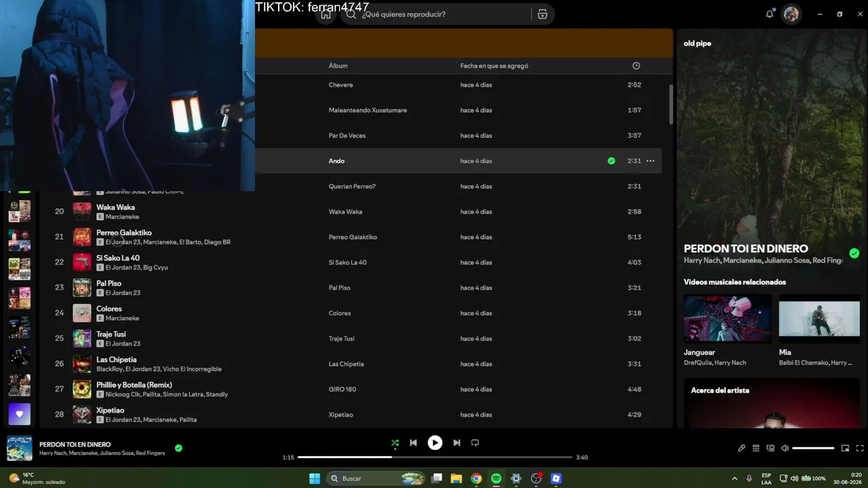This screenshot has height=488, width=868.
Task: Toggle shuffle playback
Action: [395, 443]
